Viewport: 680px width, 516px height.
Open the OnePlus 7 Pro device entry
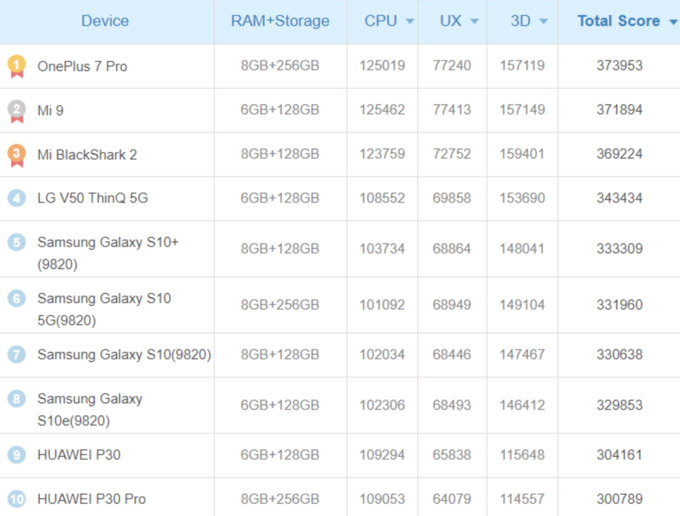[82, 66]
